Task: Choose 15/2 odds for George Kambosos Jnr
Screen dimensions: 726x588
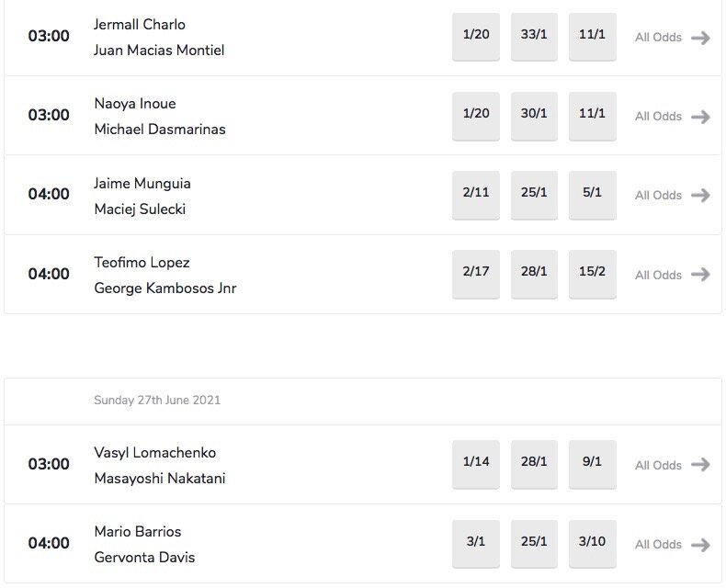Action: coord(592,273)
